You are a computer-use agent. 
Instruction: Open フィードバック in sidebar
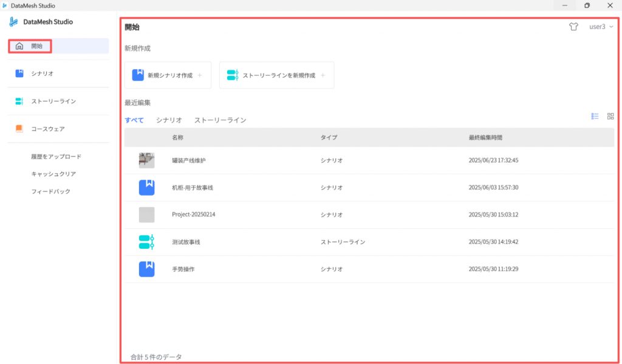[51, 192]
